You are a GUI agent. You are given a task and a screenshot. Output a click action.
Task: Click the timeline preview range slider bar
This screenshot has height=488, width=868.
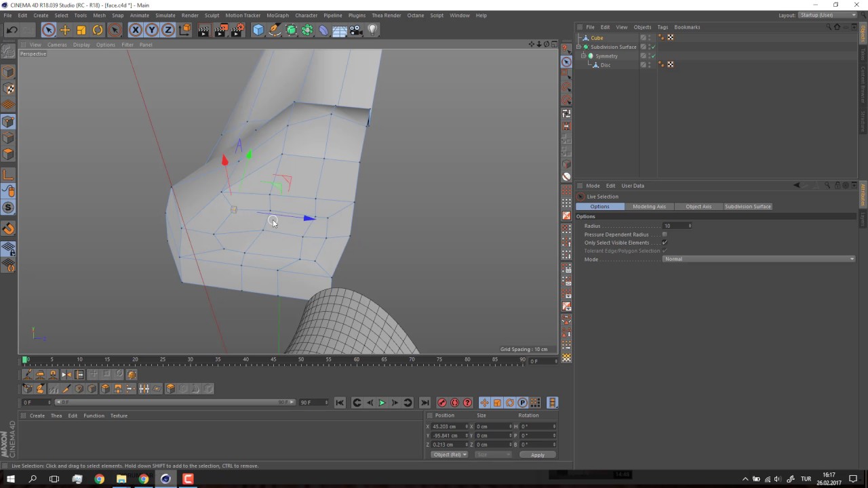(x=175, y=403)
